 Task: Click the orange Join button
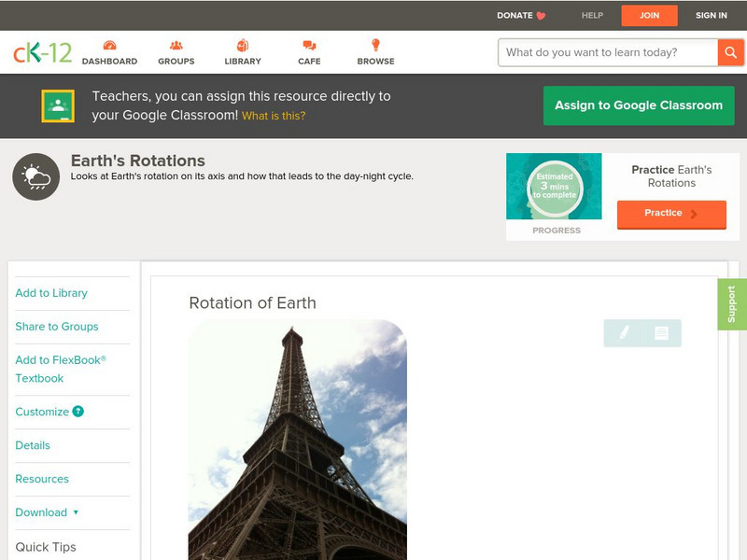point(649,16)
